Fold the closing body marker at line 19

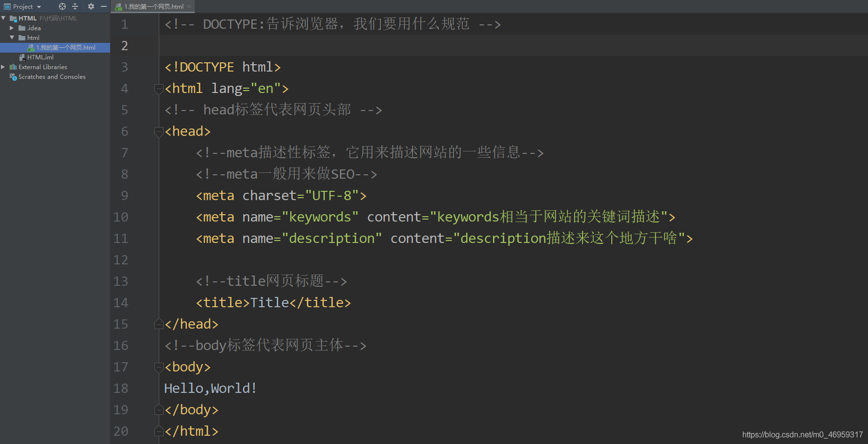[x=158, y=410]
